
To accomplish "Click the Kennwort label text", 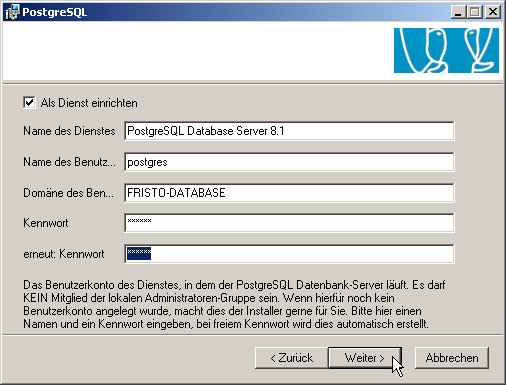I will point(46,223).
